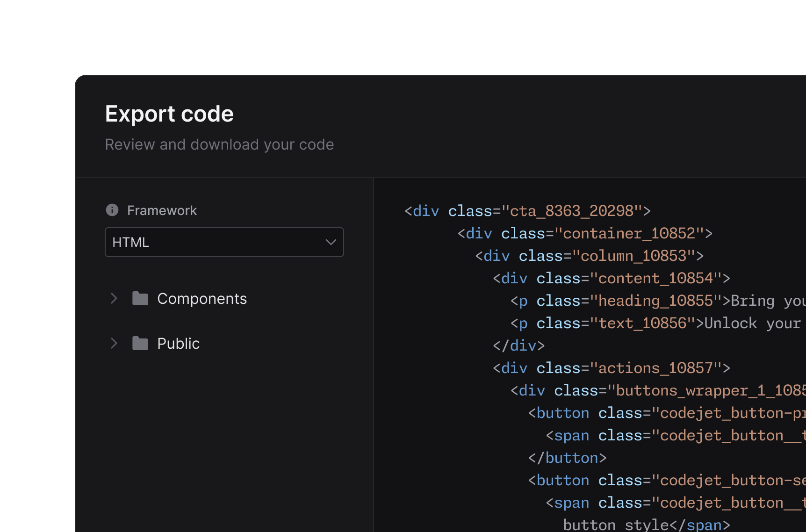Expand the Public folder chevron
806x532 pixels.
pos(114,343)
